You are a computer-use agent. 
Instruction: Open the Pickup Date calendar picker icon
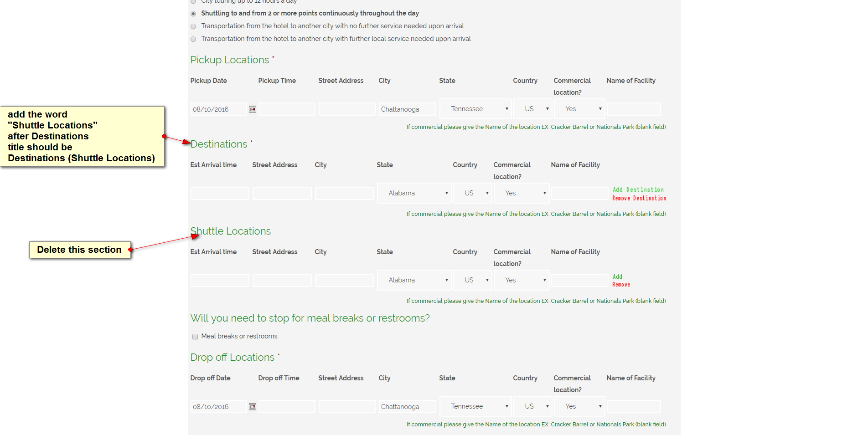tap(253, 109)
